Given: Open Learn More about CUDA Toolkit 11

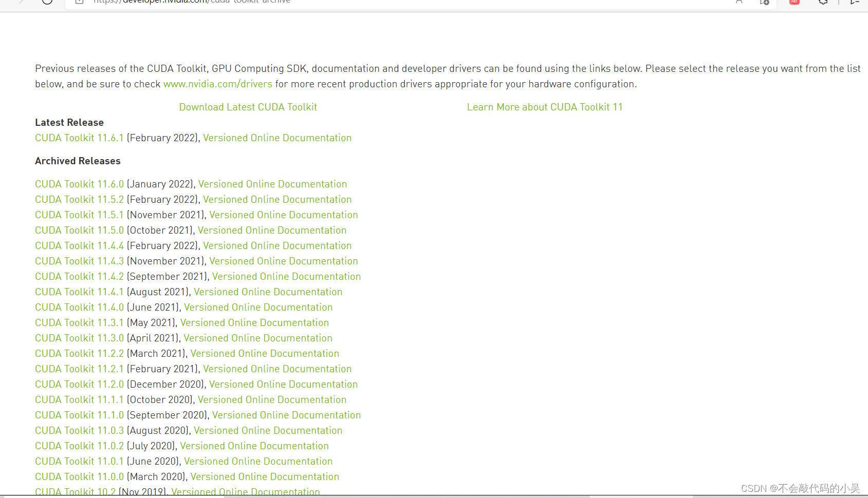Looking at the screenshot, I should (545, 107).
